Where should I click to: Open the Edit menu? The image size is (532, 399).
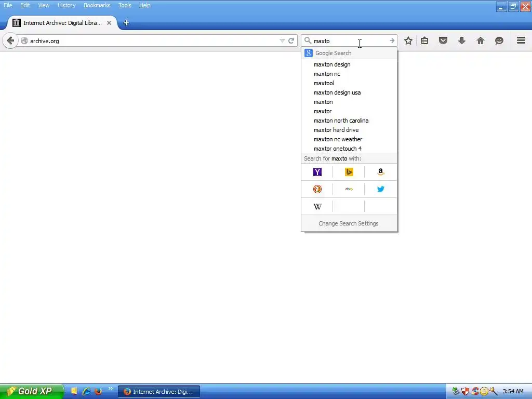pos(25,5)
